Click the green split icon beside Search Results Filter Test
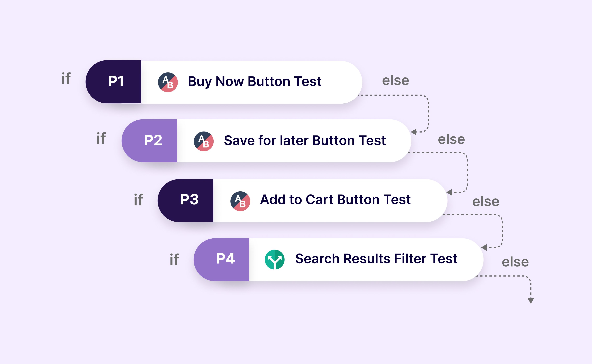The width and height of the screenshot is (592, 364). pos(274,259)
